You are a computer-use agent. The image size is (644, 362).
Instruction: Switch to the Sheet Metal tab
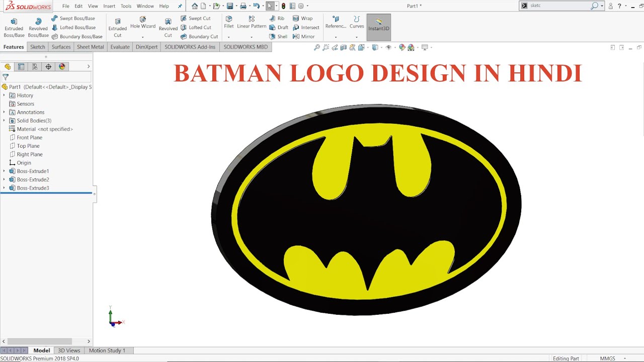[x=91, y=47]
